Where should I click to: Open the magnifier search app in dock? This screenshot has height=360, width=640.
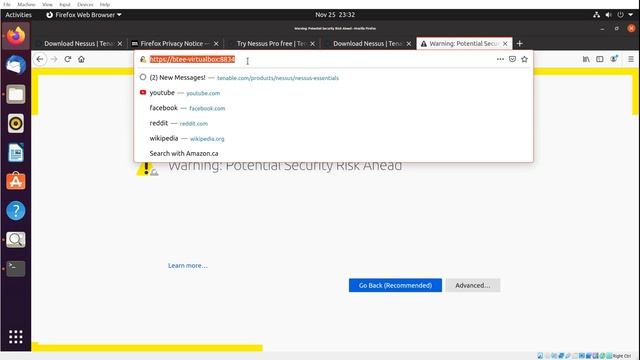coord(16,240)
